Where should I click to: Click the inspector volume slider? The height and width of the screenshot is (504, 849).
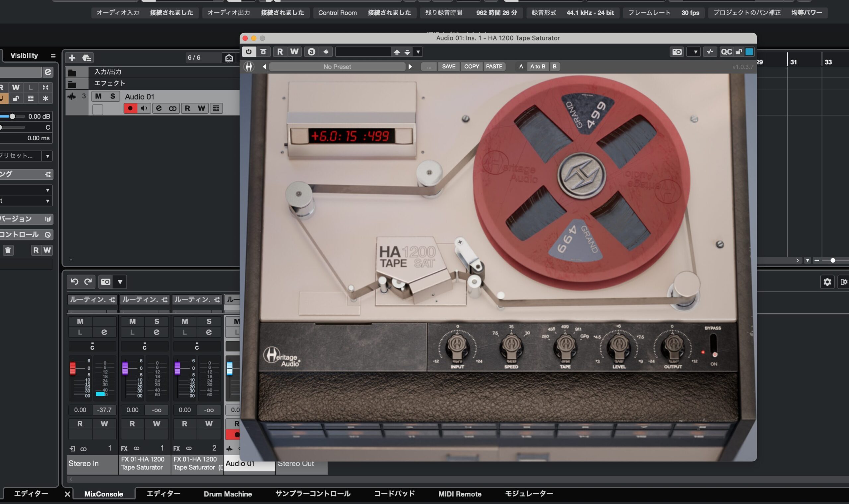[12, 116]
